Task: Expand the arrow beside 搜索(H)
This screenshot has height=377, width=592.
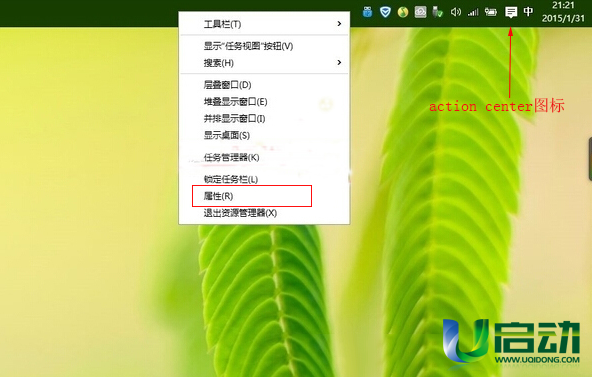Action: (x=339, y=62)
